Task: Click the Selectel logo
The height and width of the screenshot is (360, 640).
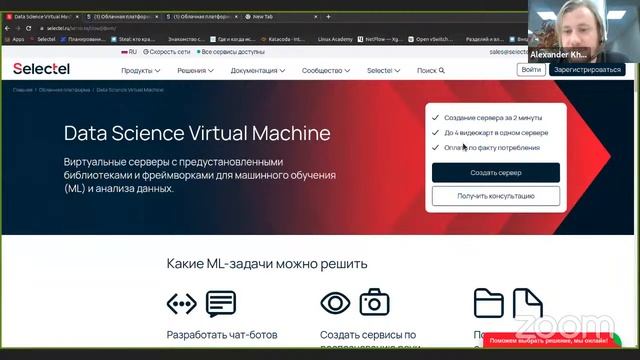Action: (41, 69)
